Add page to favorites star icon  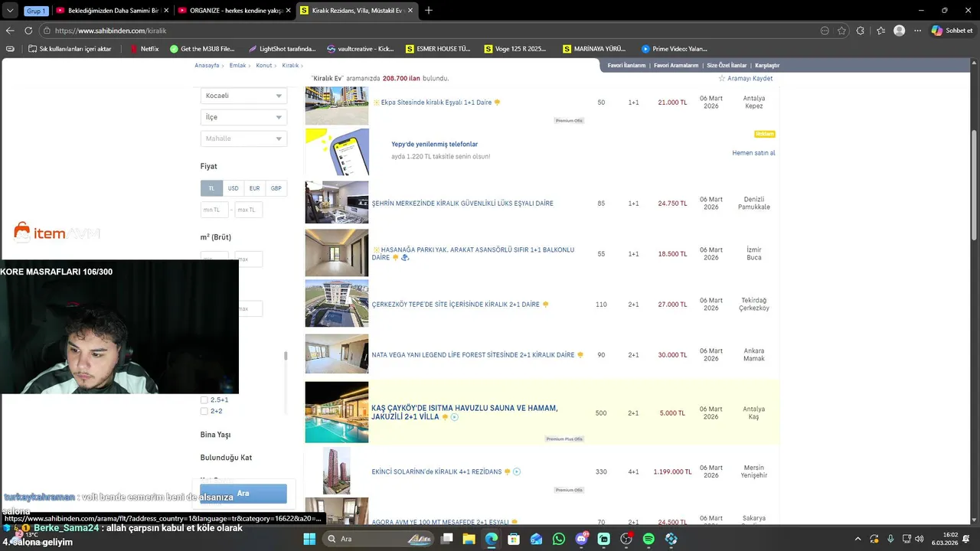(x=841, y=31)
